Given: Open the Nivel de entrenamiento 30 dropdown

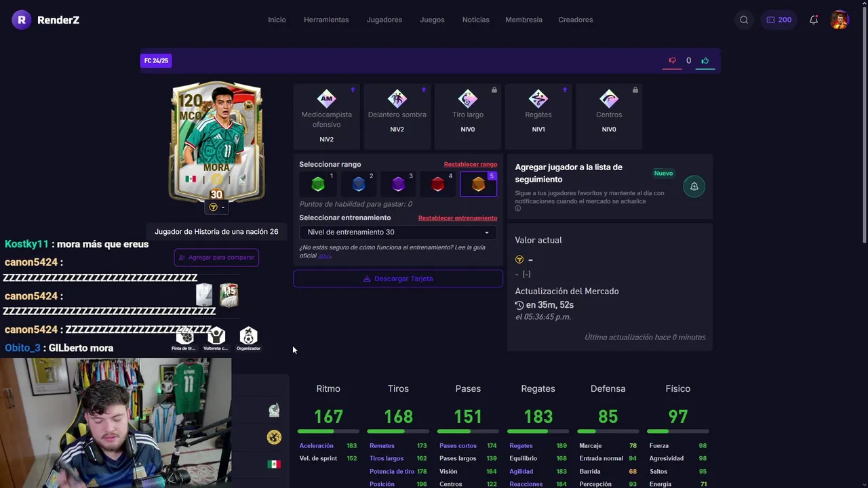Looking at the screenshot, I should click(x=398, y=232).
